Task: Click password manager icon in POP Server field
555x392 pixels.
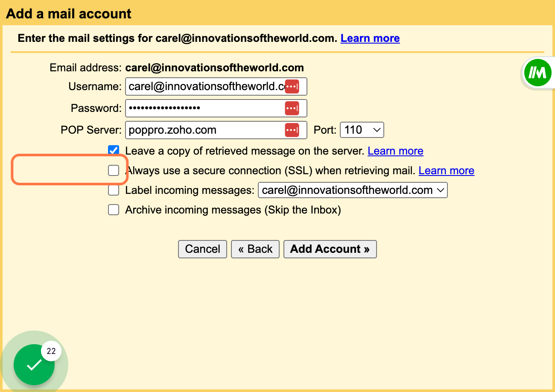Action: tap(292, 130)
